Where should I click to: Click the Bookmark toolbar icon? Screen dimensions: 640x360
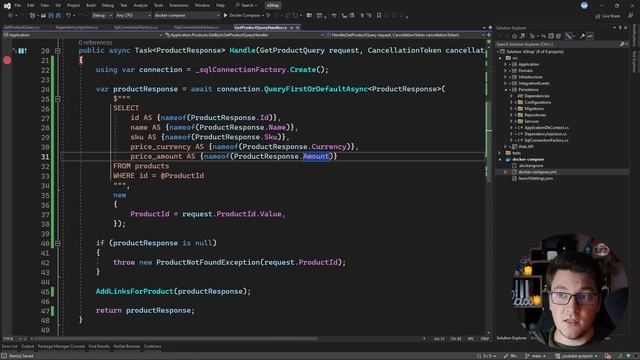click(x=379, y=16)
